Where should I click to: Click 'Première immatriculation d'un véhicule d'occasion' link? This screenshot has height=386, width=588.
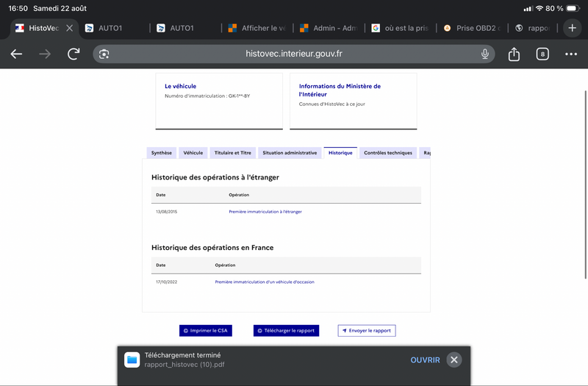265,282
